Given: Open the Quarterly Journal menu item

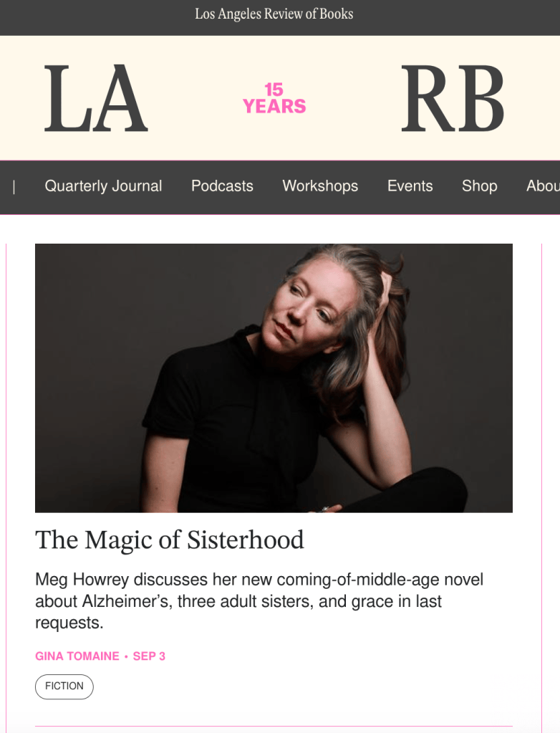Looking at the screenshot, I should pos(103,186).
